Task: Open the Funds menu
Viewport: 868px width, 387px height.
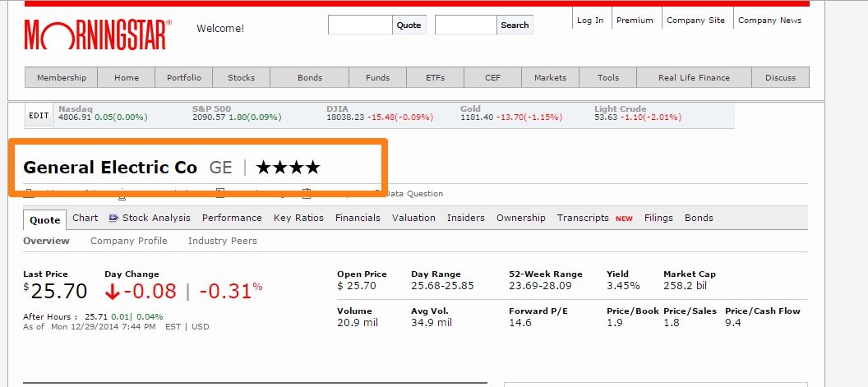Action: [x=377, y=77]
